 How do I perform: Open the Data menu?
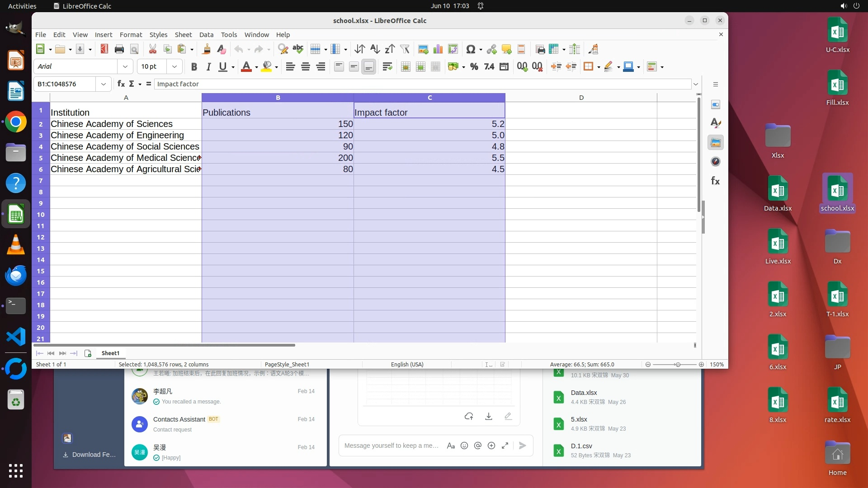pos(206,35)
